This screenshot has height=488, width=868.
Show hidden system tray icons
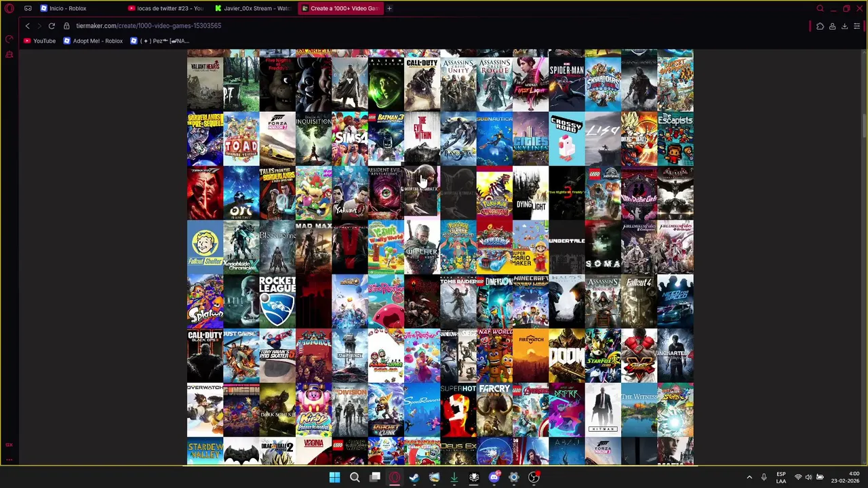(749, 477)
